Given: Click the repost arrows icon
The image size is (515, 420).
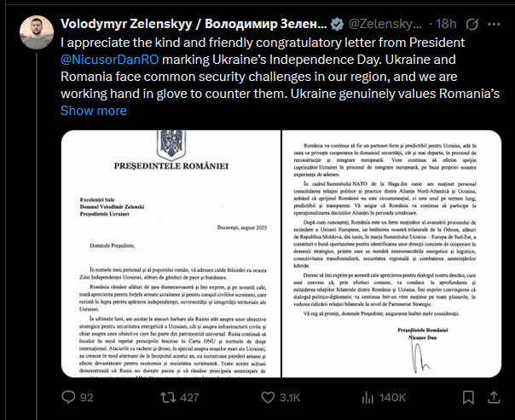Looking at the screenshot, I should 167,397.
